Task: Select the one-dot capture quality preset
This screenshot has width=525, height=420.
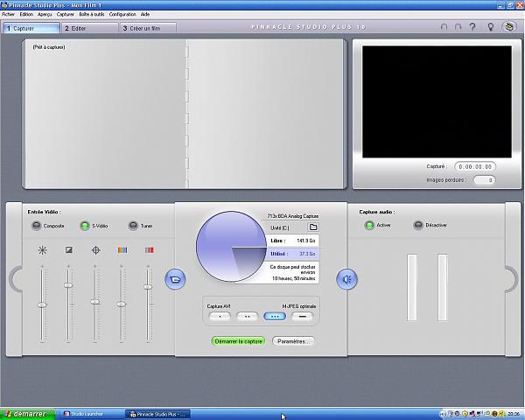Action: (x=220, y=316)
